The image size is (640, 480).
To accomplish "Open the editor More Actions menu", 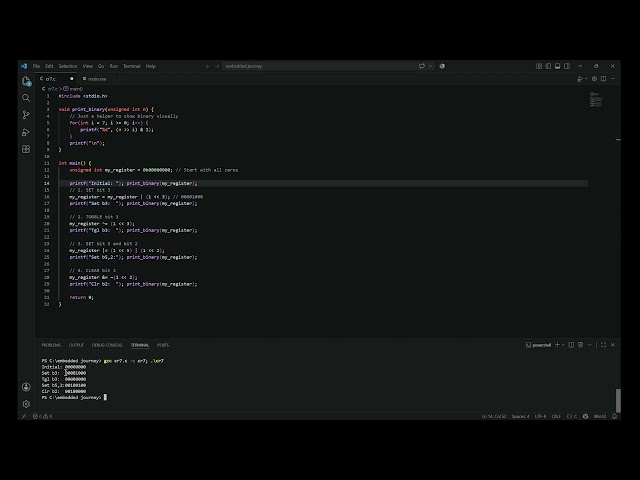I will pyautogui.click(x=613, y=79).
